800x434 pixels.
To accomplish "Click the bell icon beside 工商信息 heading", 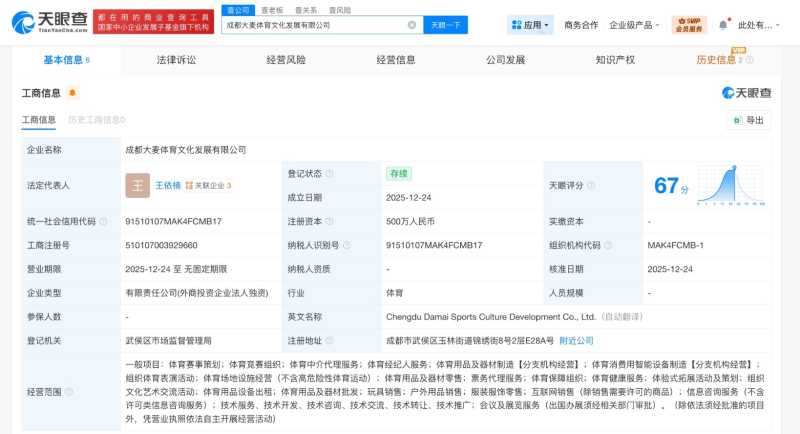I will (x=72, y=93).
